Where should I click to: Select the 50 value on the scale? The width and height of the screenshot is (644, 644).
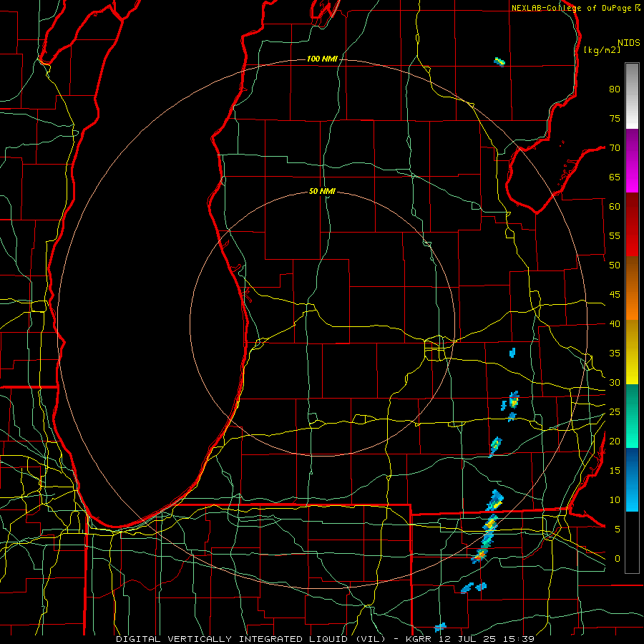pyautogui.click(x=615, y=265)
